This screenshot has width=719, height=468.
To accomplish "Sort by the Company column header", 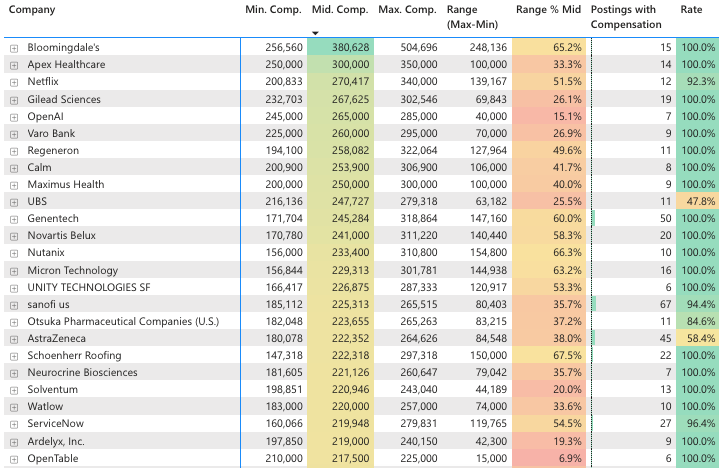I will [31, 10].
